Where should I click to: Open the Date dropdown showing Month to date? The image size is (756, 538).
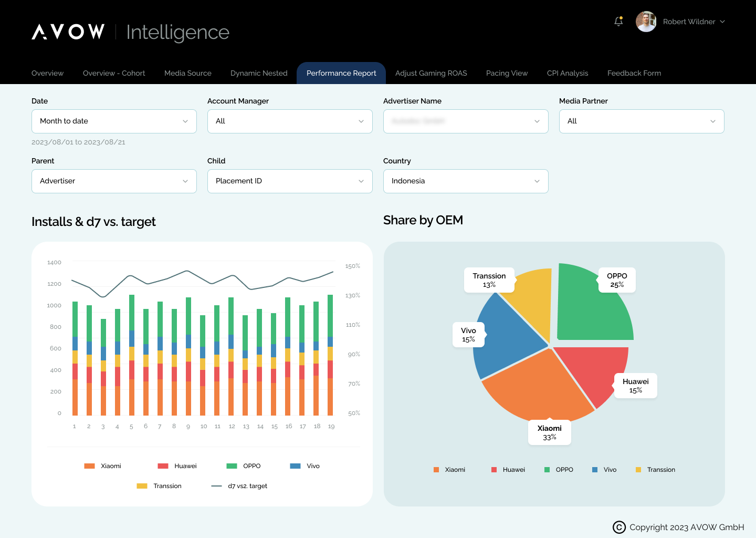114,121
